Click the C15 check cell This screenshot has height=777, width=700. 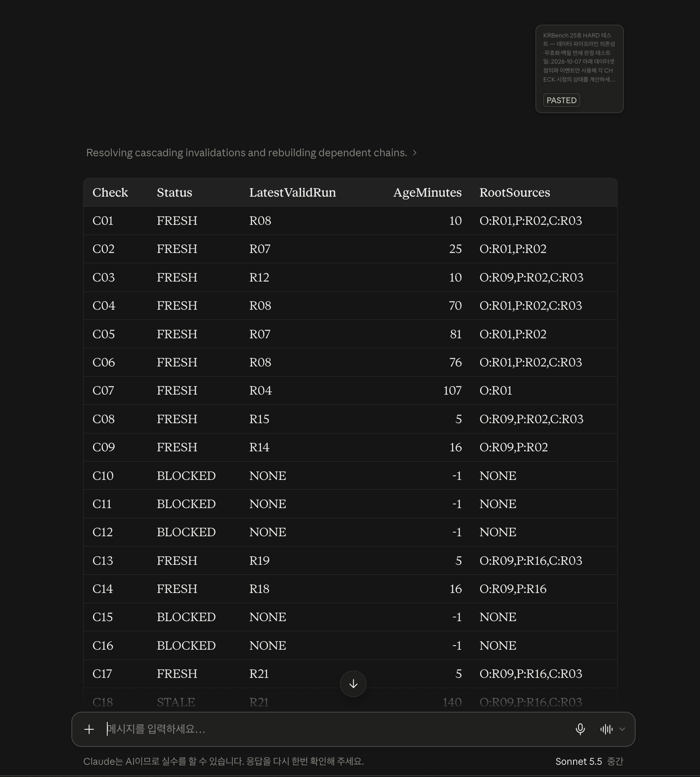[x=103, y=617]
